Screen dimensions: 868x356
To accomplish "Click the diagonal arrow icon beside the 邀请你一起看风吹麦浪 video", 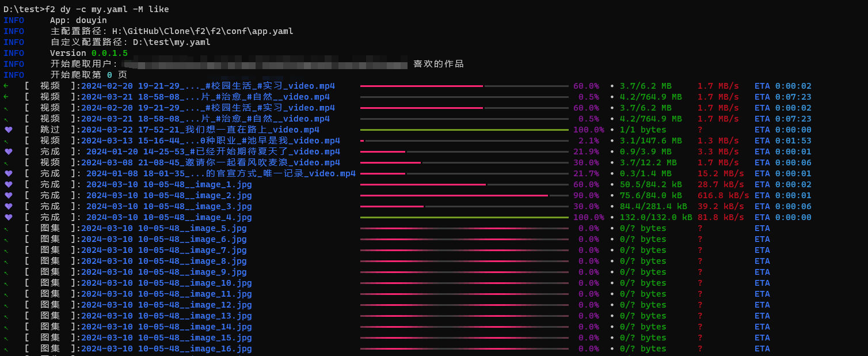I will coord(8,162).
